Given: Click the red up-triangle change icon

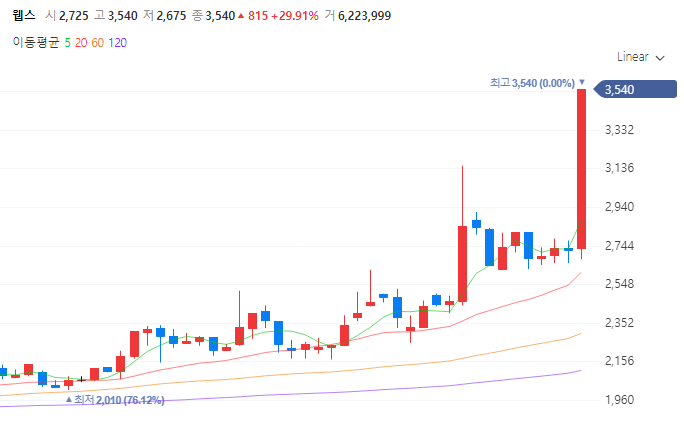Looking at the screenshot, I should (x=241, y=16).
